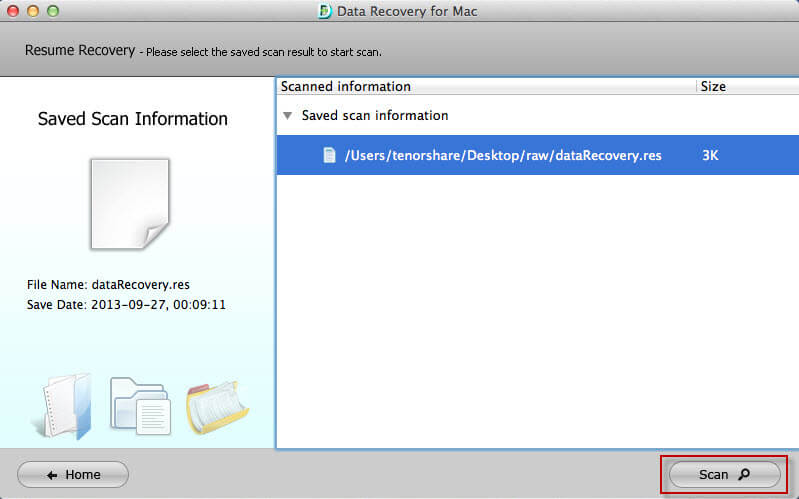Collapse the Saved scan information group

287,116
